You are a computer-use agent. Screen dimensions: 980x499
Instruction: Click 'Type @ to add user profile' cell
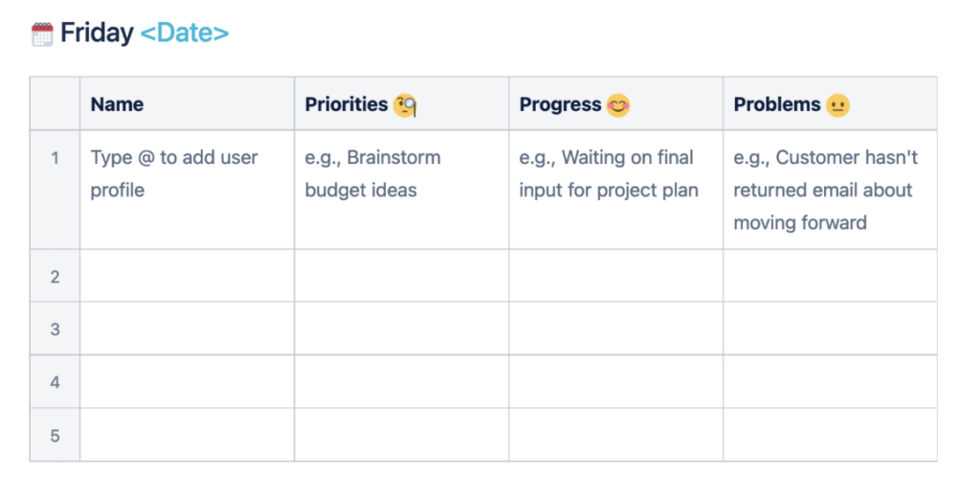click(x=187, y=190)
